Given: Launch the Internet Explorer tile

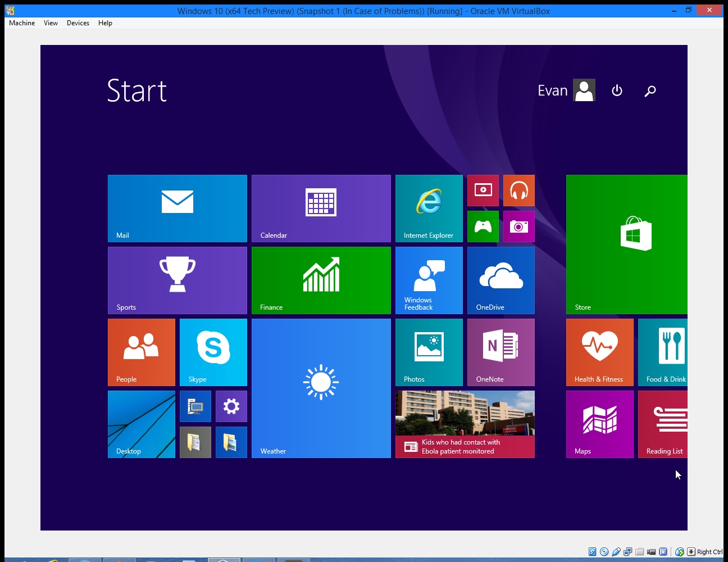Looking at the screenshot, I should click(429, 209).
